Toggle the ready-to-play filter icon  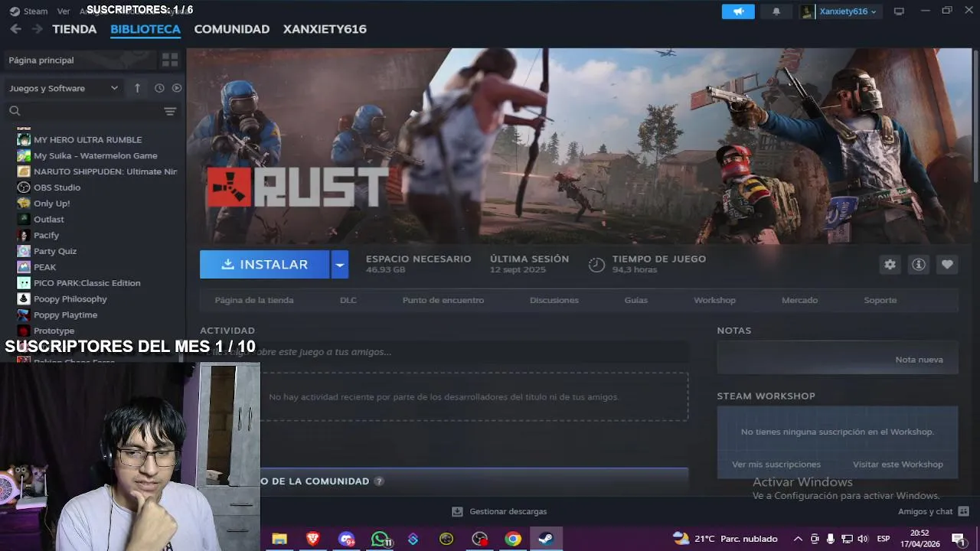177,88
